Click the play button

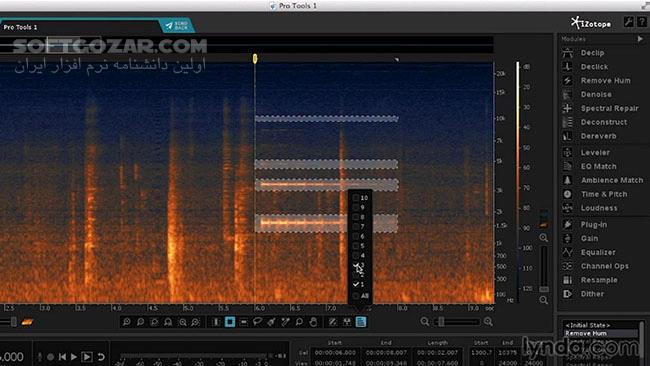(x=74, y=357)
